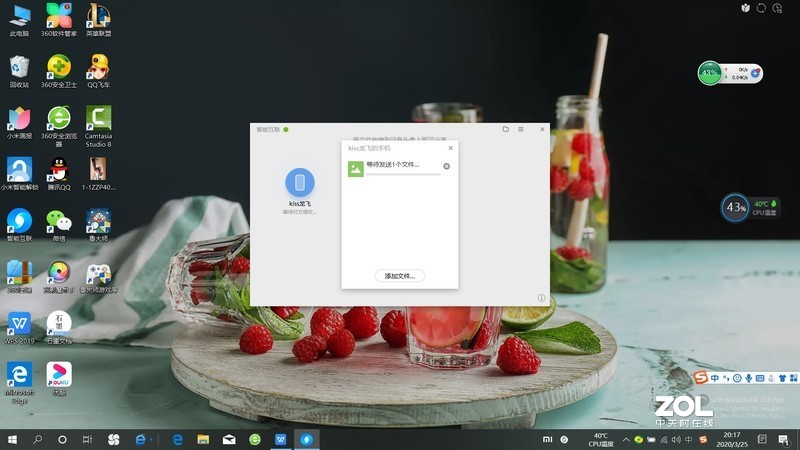
Task: Click the MI tray icon
Action: click(x=547, y=439)
